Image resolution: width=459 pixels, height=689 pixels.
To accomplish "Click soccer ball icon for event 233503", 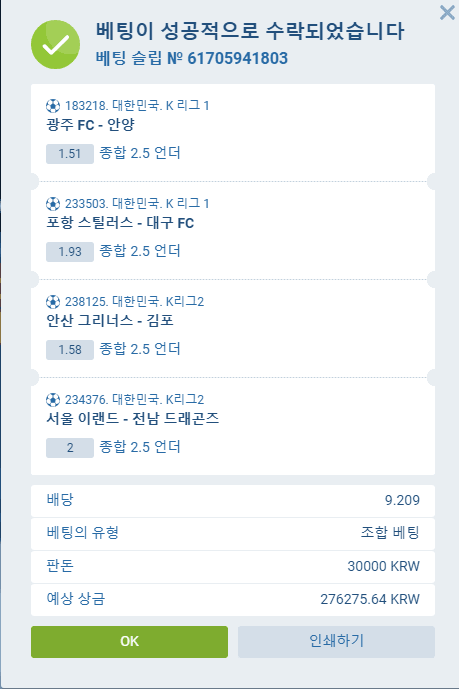I will (53, 203).
